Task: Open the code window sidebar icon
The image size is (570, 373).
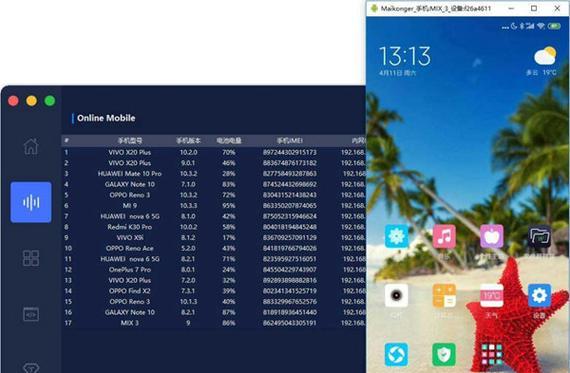Action: 31,314
